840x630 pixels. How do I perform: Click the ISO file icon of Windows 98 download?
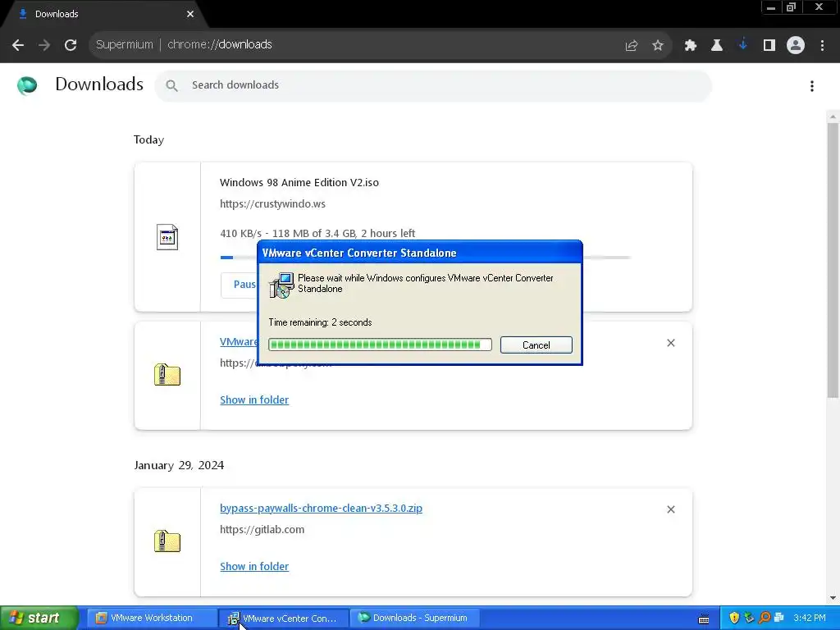click(167, 237)
